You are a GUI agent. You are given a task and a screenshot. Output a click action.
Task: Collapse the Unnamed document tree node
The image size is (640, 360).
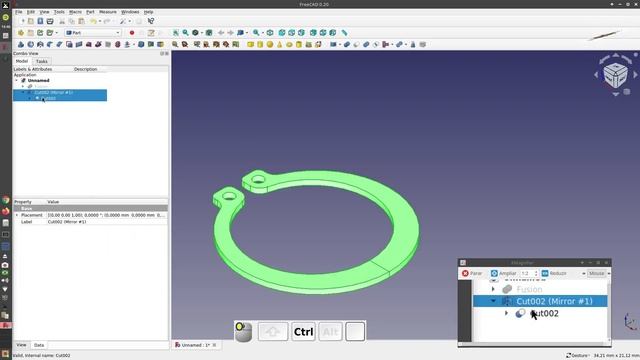pyautogui.click(x=17, y=80)
